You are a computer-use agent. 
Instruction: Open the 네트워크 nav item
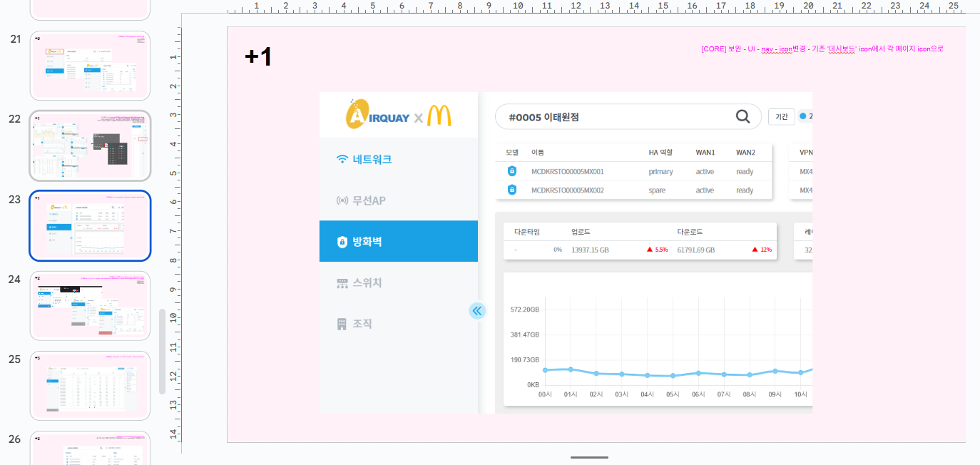399,159
